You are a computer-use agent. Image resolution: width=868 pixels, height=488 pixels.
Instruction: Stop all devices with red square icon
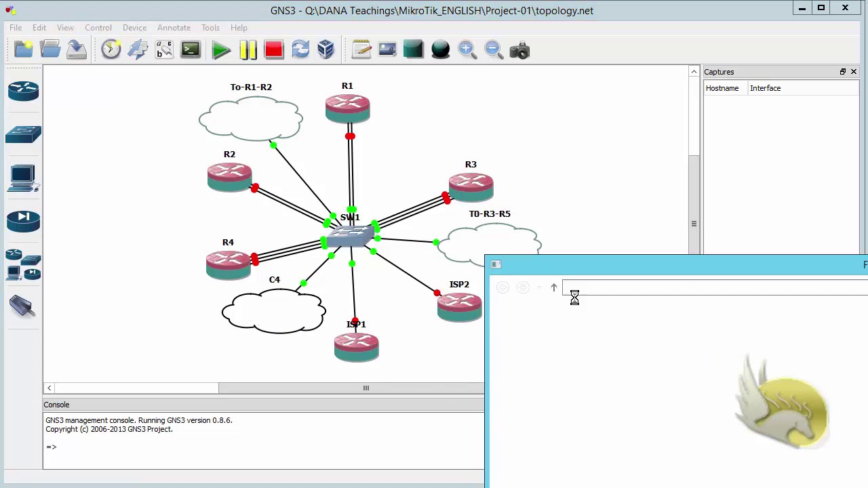pyautogui.click(x=274, y=49)
